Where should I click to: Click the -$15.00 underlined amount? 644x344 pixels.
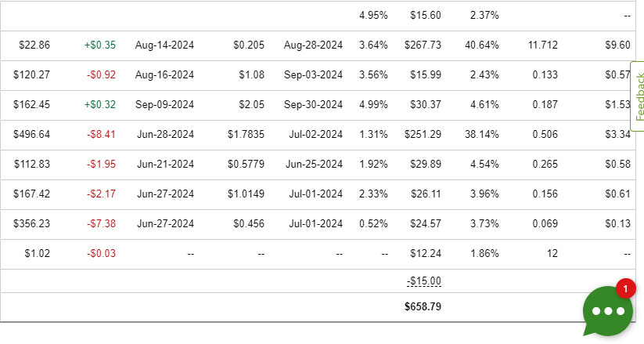click(x=424, y=281)
